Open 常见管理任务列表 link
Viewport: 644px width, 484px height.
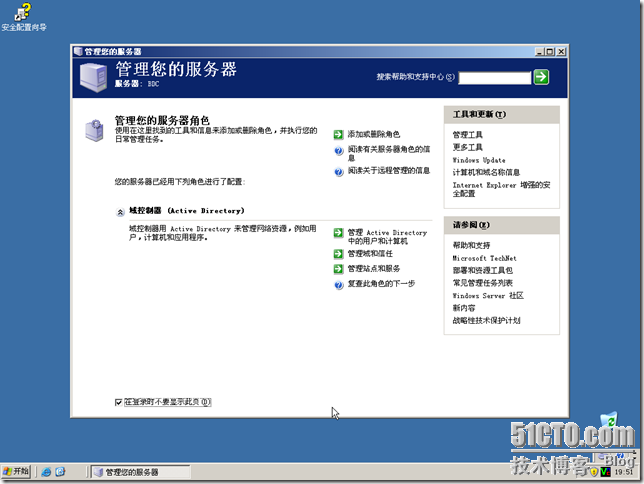pos(482,283)
